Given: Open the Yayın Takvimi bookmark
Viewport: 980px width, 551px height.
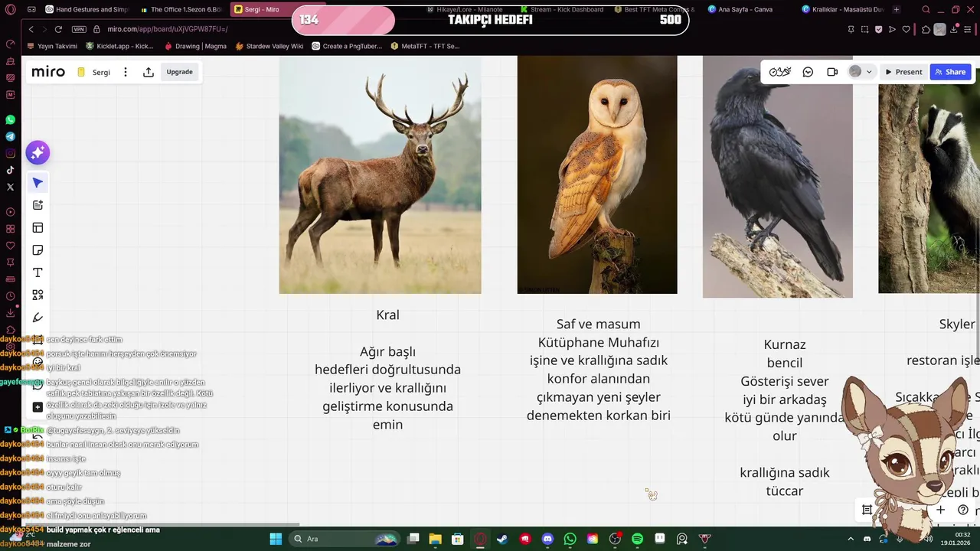Looking at the screenshot, I should pos(52,46).
